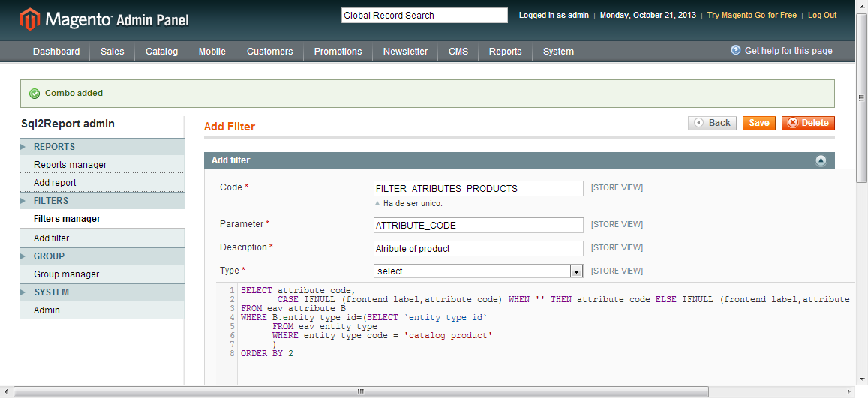Open the Reports menu
This screenshot has width=868, height=398.
click(x=506, y=52)
